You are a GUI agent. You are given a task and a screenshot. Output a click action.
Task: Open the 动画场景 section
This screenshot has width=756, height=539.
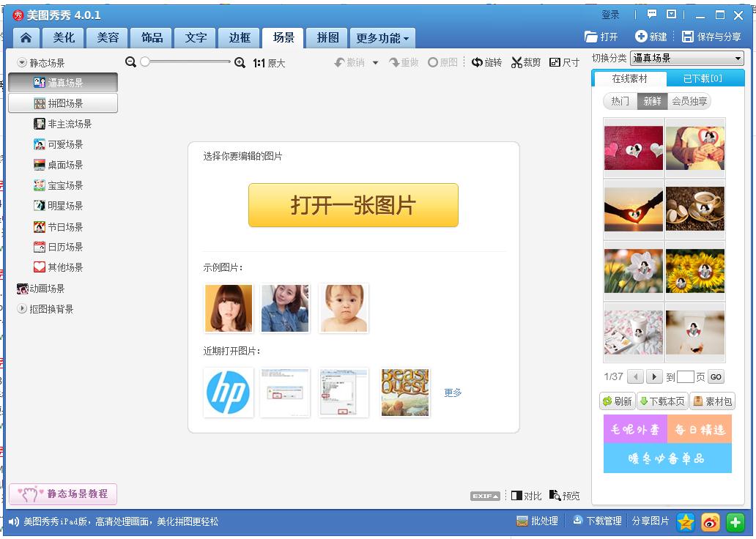pos(41,289)
